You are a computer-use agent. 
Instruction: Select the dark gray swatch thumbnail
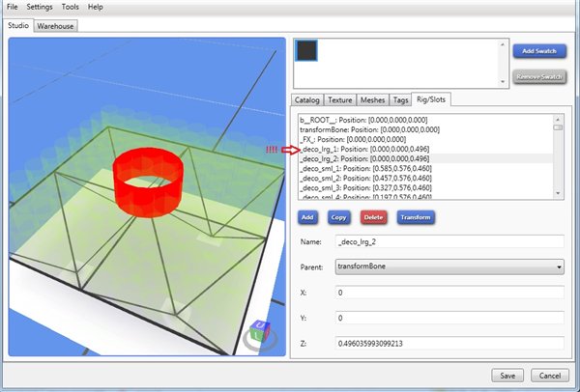[x=306, y=53]
